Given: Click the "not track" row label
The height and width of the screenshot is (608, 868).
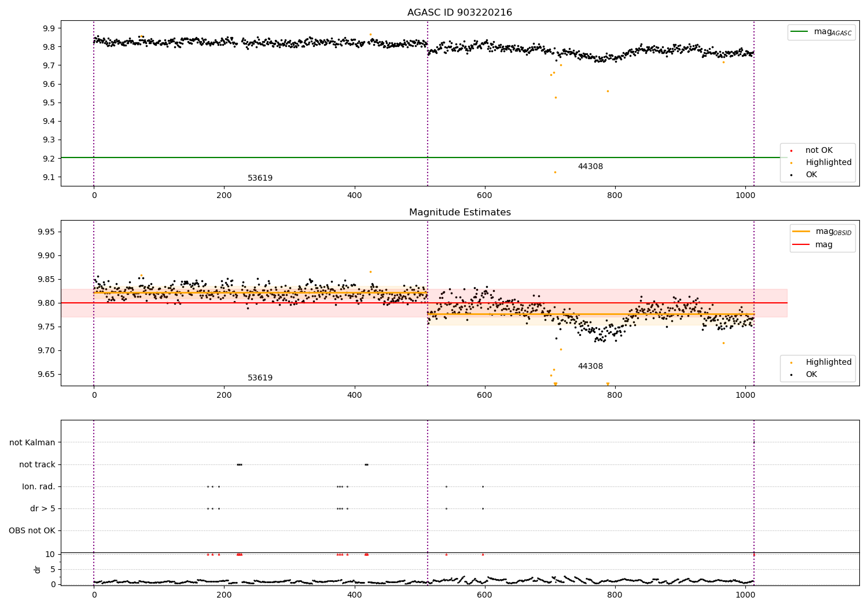Looking at the screenshot, I should (37, 465).
